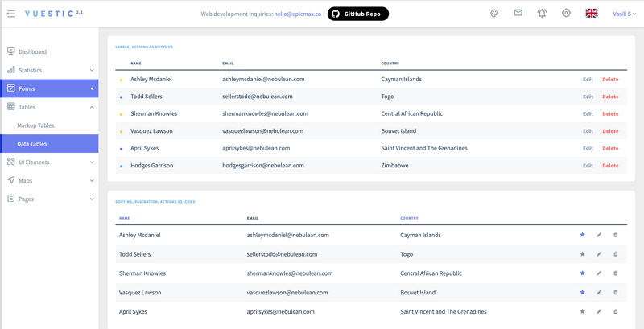Click pencil edit icon for Vasquez Lawson

(599, 293)
